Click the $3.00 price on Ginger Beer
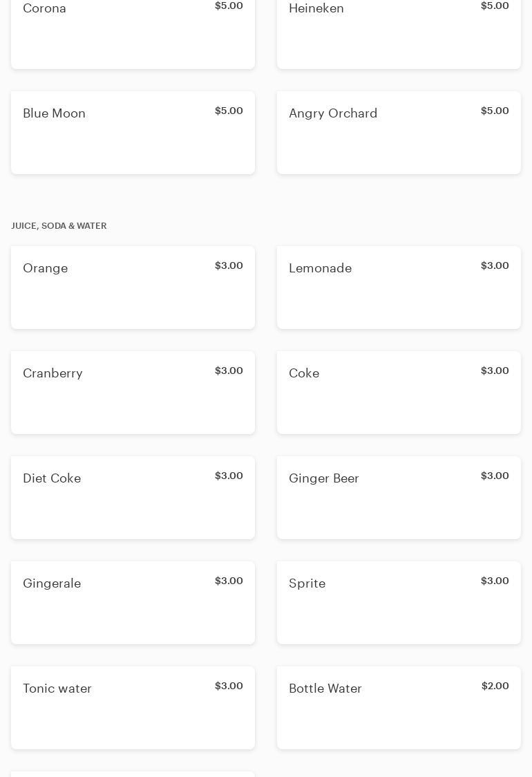This screenshot has width=532, height=777. click(x=495, y=476)
